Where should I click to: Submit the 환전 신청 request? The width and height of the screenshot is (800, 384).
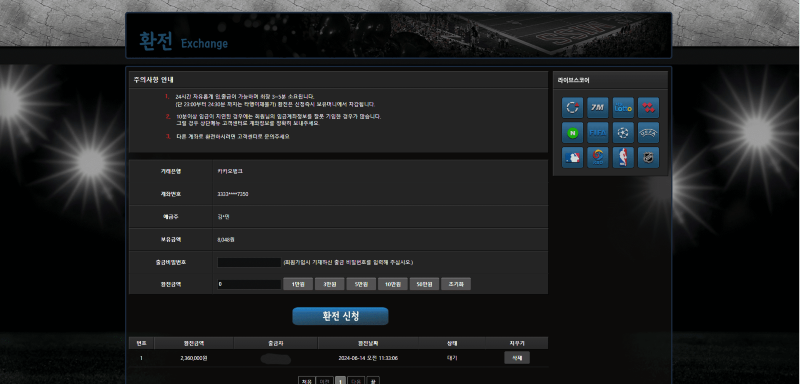click(340, 316)
